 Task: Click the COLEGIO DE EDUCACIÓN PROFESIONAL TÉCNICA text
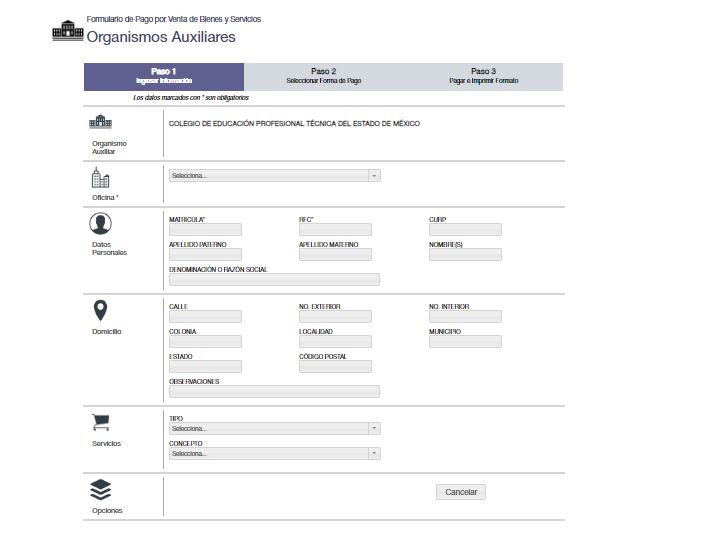[x=294, y=124]
